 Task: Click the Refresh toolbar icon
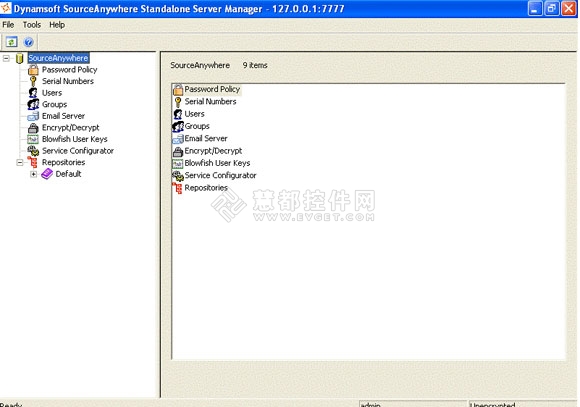[x=11, y=42]
